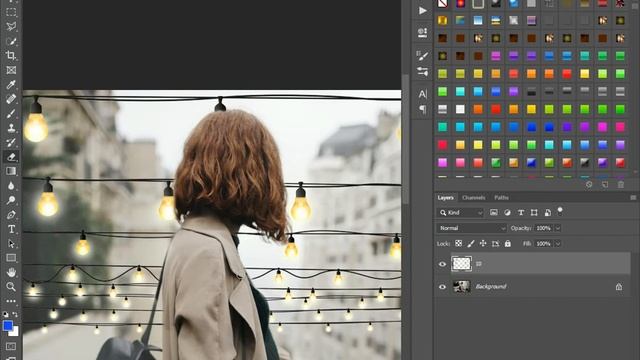Screen dimensions: 640x360
Task: Open the Kind filter dropdown
Action: (461, 213)
